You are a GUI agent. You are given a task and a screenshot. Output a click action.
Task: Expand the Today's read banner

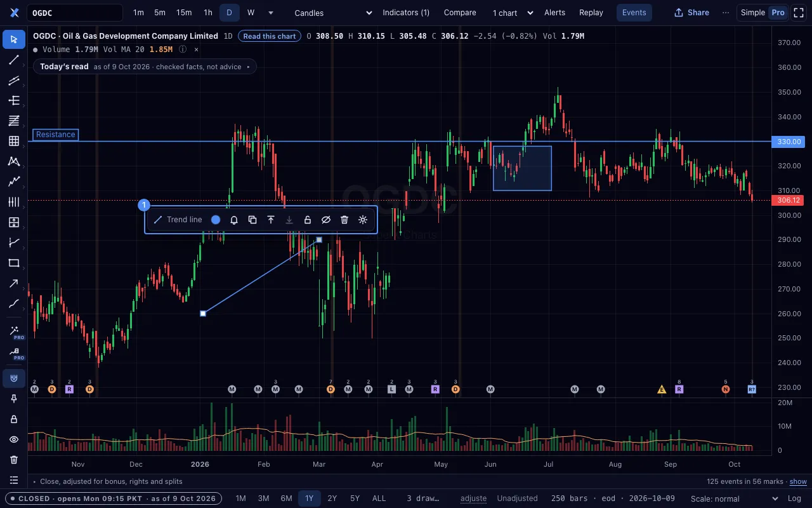coord(145,67)
